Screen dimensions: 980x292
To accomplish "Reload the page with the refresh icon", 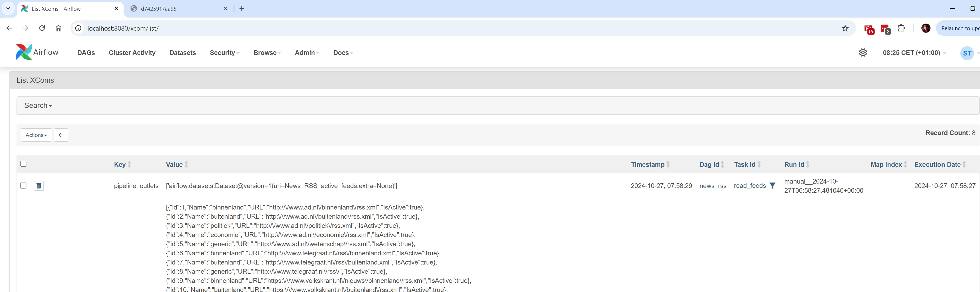I will tap(42, 28).
